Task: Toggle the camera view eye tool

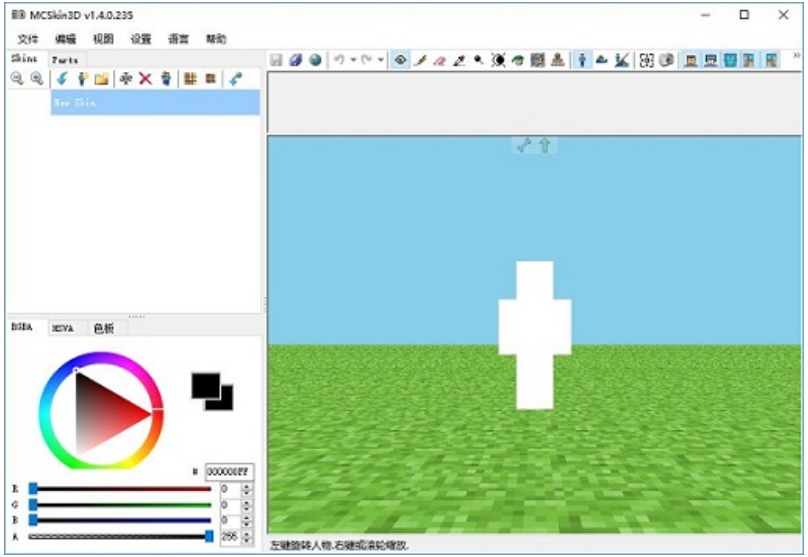Action: point(400,60)
